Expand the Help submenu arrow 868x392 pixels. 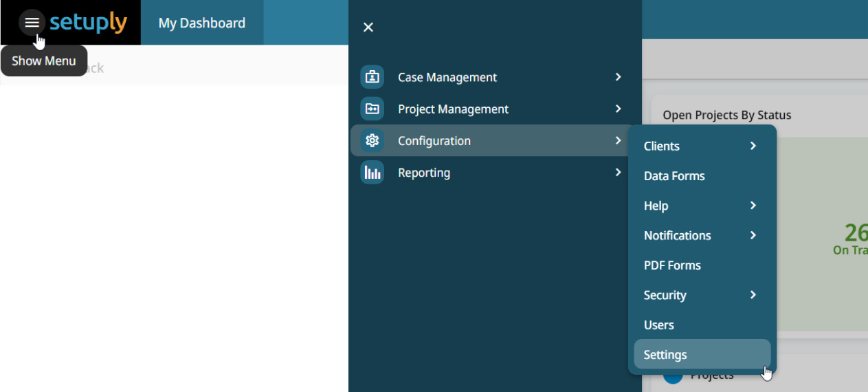point(753,206)
